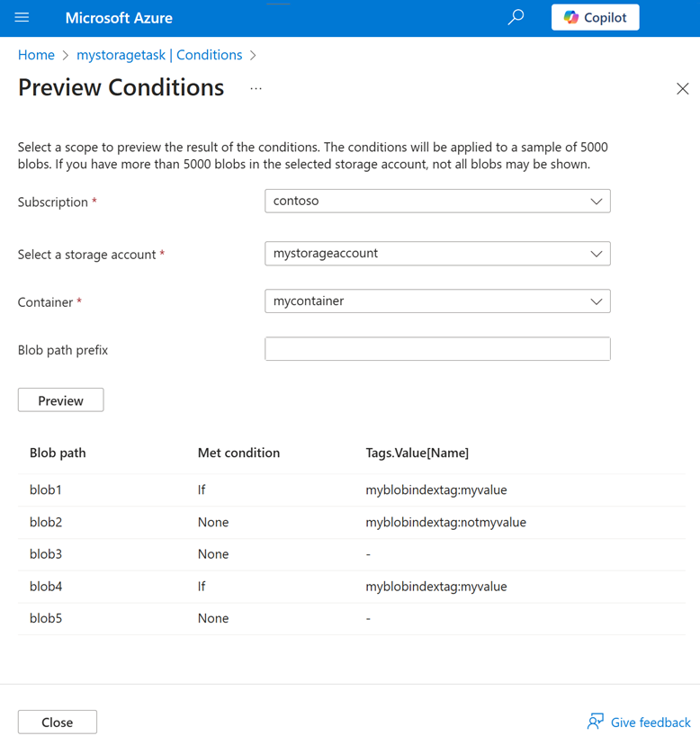Select blob4 from the blob path list
This screenshot has height=745, width=700.
(45, 586)
